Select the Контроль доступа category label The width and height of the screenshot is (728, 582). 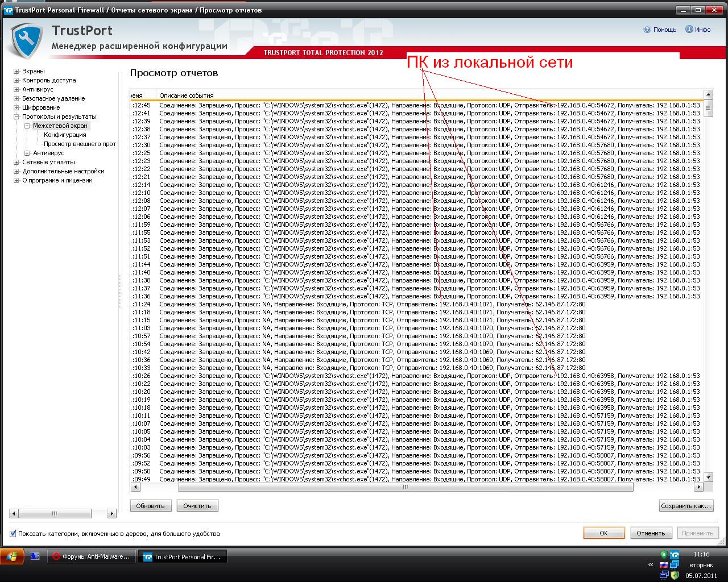click(x=49, y=80)
